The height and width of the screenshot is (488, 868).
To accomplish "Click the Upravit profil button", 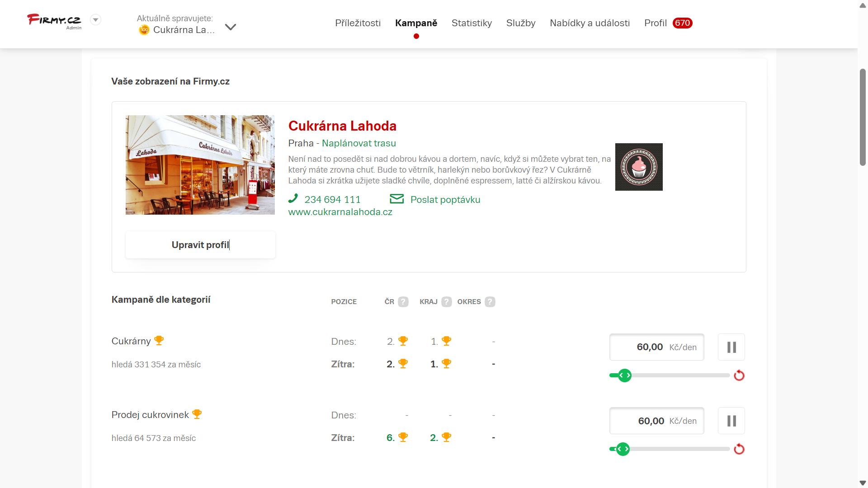I will point(200,245).
